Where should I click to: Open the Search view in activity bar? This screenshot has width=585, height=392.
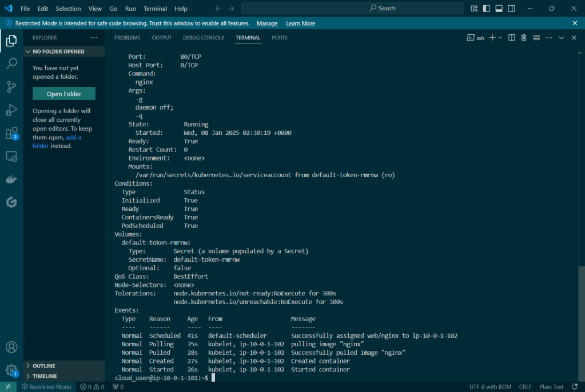pos(11,63)
